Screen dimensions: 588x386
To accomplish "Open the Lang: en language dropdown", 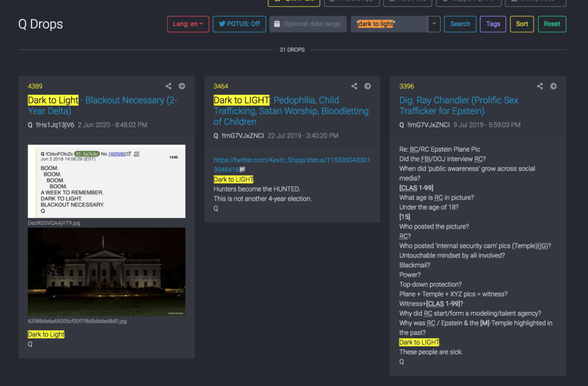I will click(x=188, y=24).
